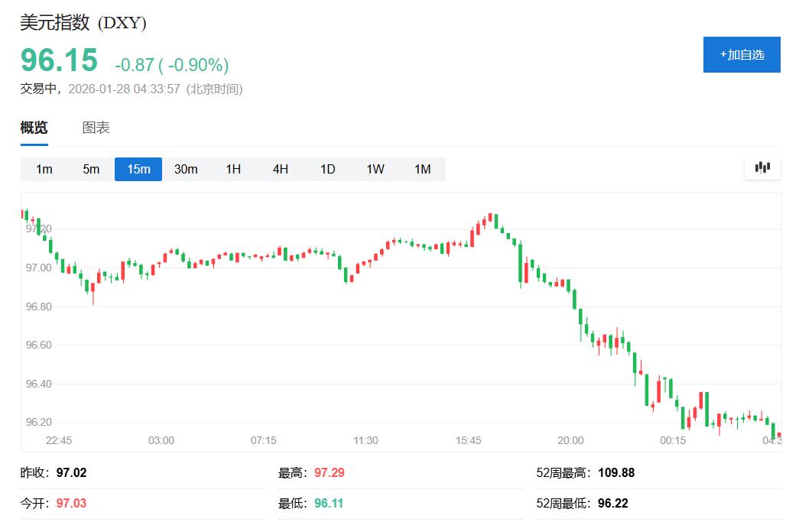The width and height of the screenshot is (786, 532).
Task: Click the 20:00 time axis label
Action: tap(570, 440)
